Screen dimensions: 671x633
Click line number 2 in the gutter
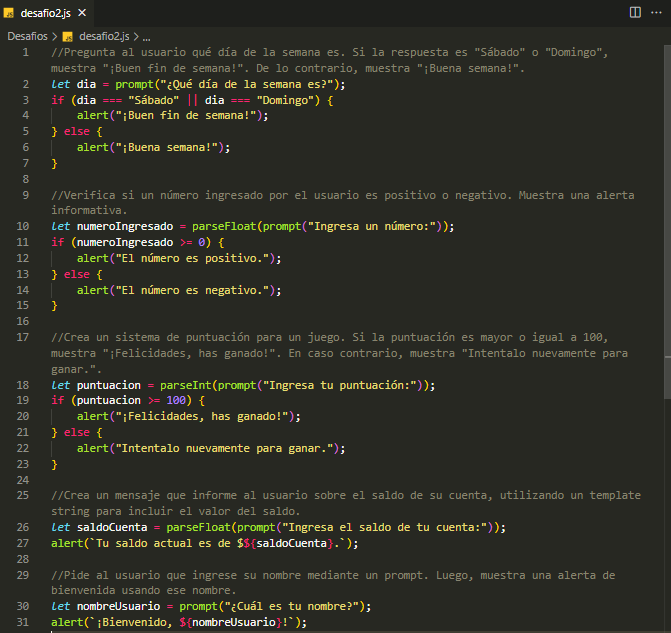pyautogui.click(x=26, y=84)
